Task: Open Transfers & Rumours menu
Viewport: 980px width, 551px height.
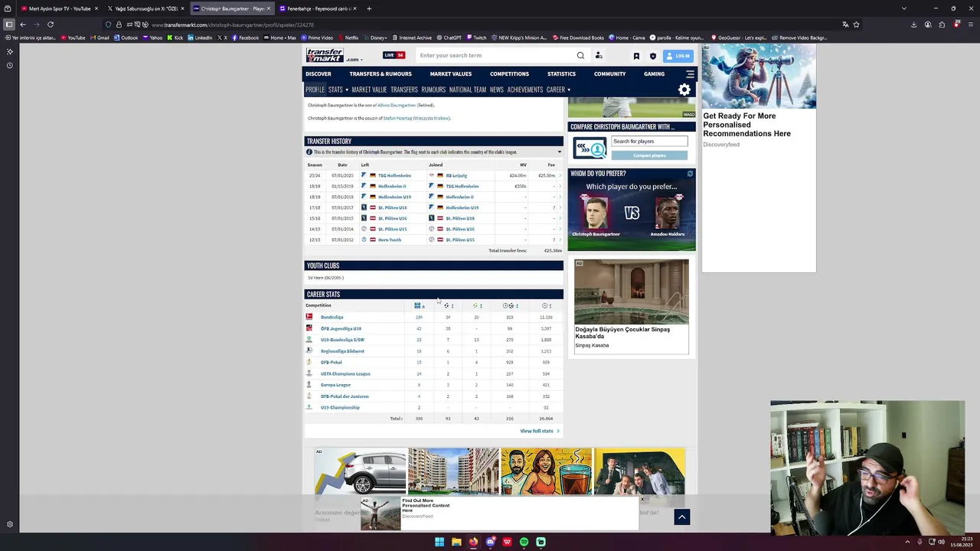Action: pyautogui.click(x=381, y=74)
